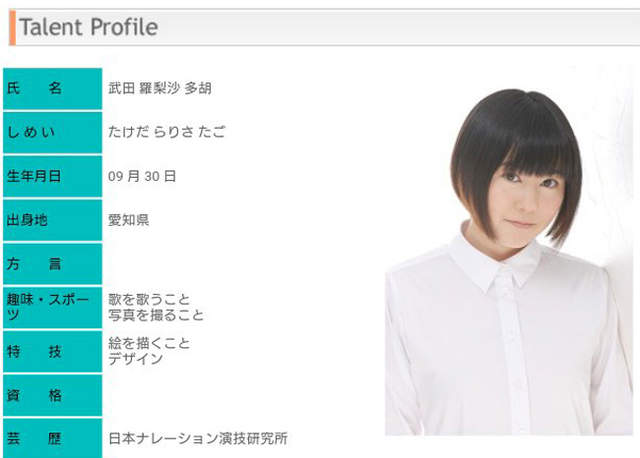Image resolution: width=640 pixels, height=458 pixels.
Task: Click the skill text デザイン
Action: tap(136, 359)
